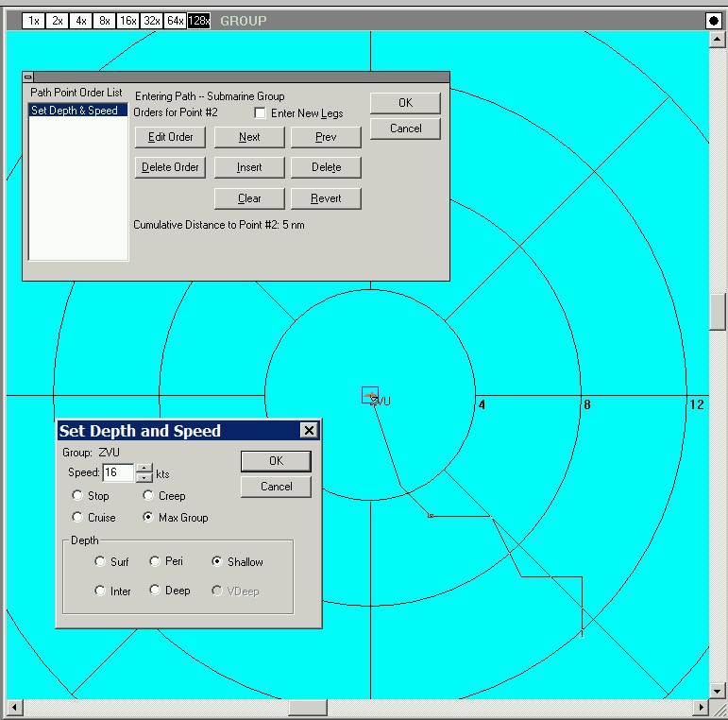The image size is (728, 720).
Task: Click Delete Order button
Action: (170, 167)
